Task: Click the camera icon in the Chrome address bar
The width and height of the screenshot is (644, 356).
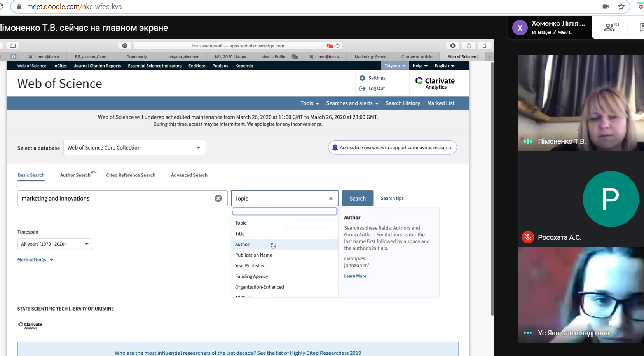Action: pos(606,7)
